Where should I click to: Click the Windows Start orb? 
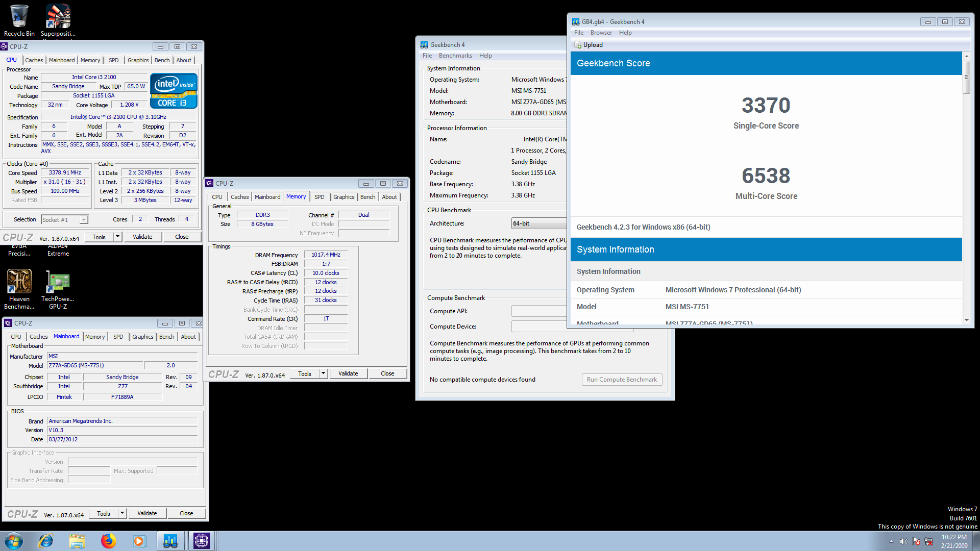14,541
